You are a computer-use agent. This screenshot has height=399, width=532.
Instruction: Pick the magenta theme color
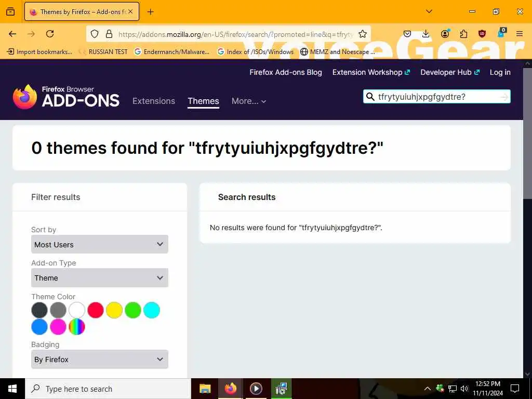coord(58,327)
